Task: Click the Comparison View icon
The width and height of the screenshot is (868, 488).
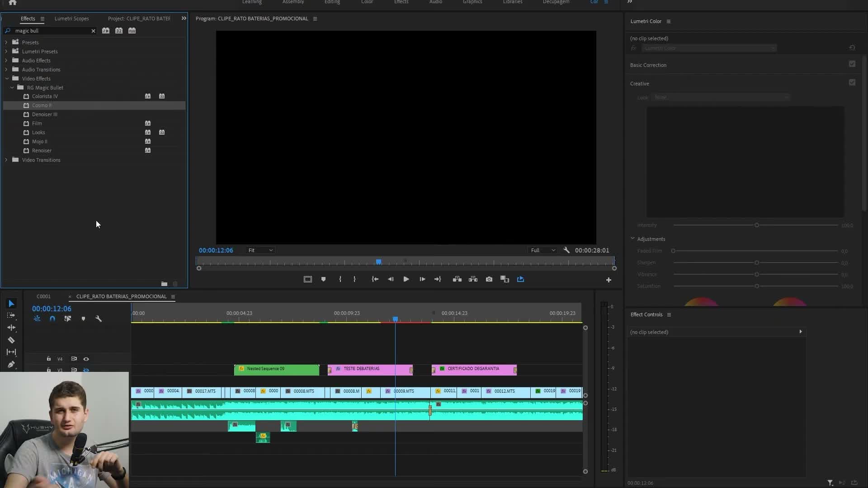Action: [505, 279]
